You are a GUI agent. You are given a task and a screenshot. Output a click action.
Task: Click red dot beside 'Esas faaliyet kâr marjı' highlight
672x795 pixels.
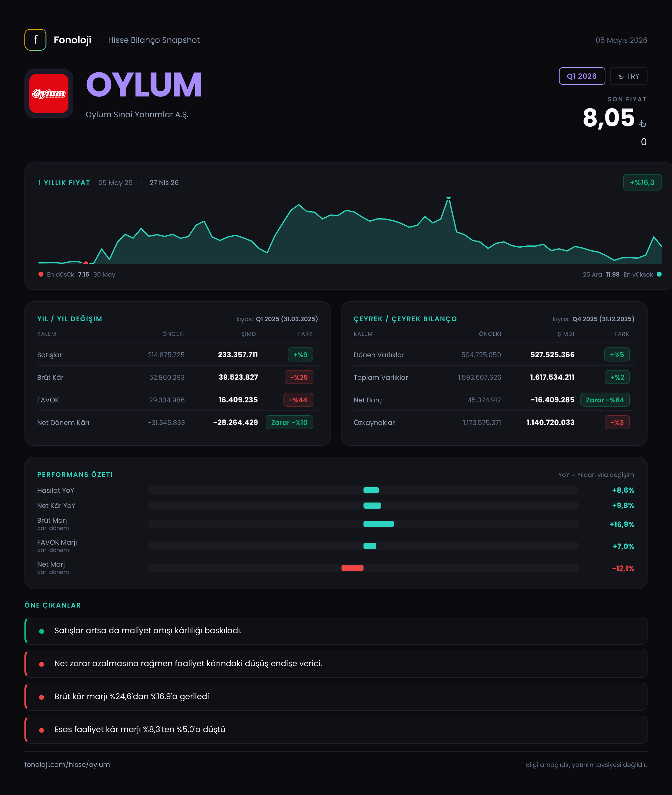coord(42,730)
